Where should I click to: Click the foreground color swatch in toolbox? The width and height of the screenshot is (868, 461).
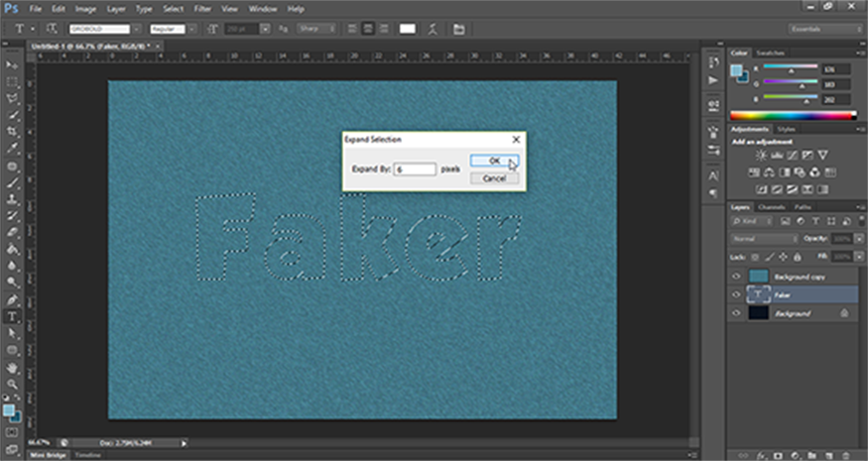(x=8, y=410)
